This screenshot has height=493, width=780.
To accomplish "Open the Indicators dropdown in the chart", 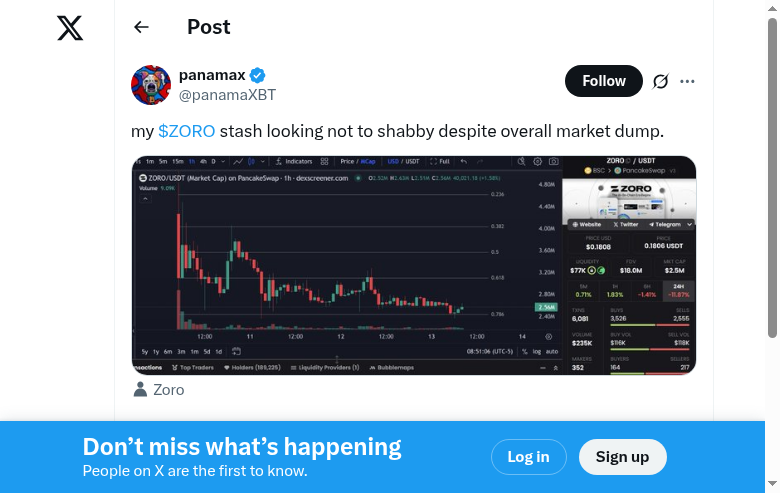I will click(x=298, y=161).
